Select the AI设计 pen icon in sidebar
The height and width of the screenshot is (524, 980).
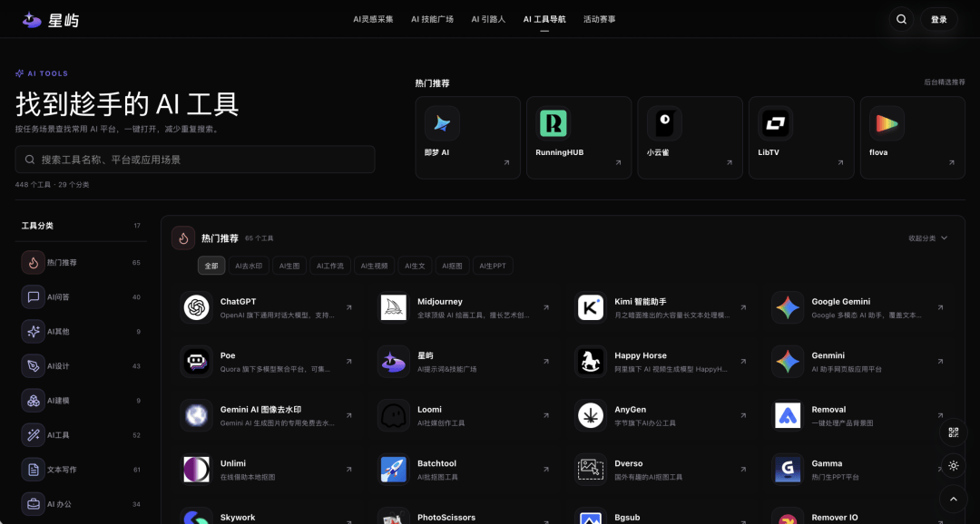point(34,366)
